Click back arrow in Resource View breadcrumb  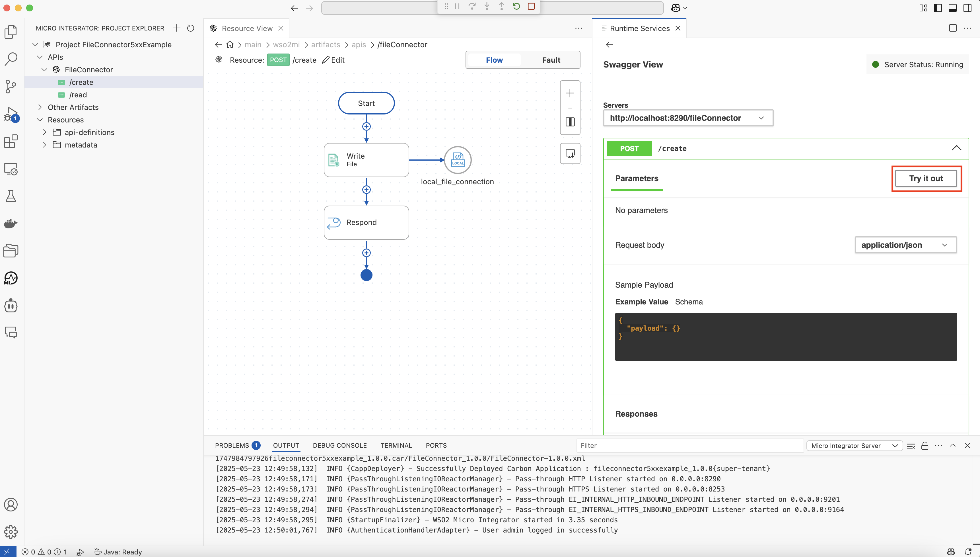point(218,44)
